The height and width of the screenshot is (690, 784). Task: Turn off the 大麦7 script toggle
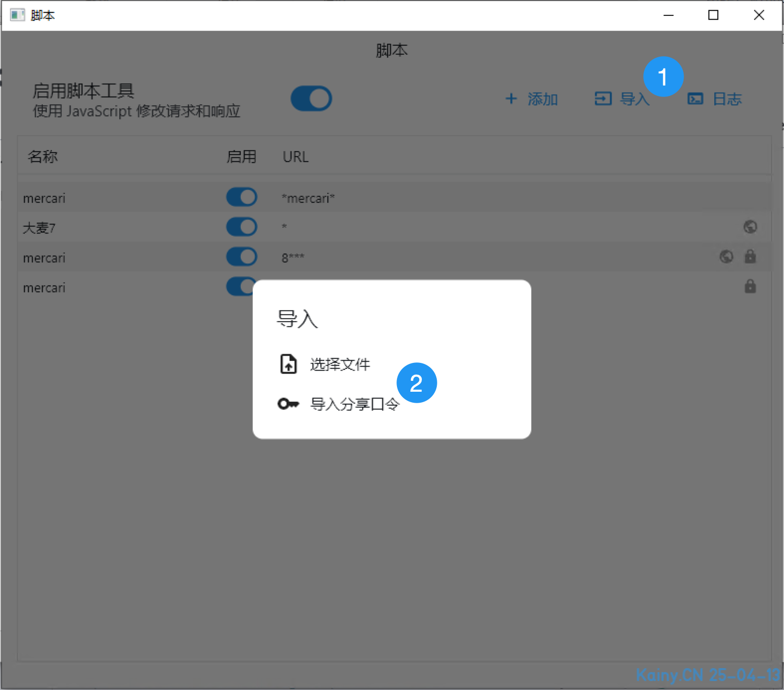coord(242,227)
